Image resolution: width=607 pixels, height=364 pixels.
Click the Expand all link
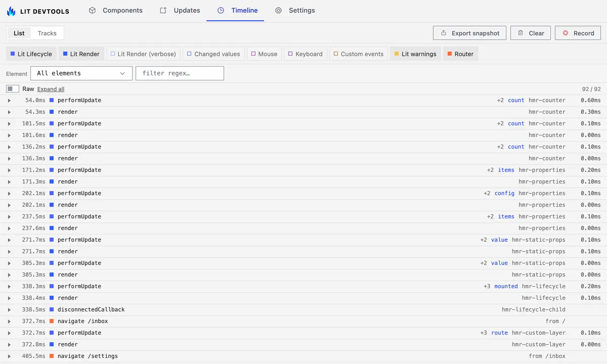51,89
